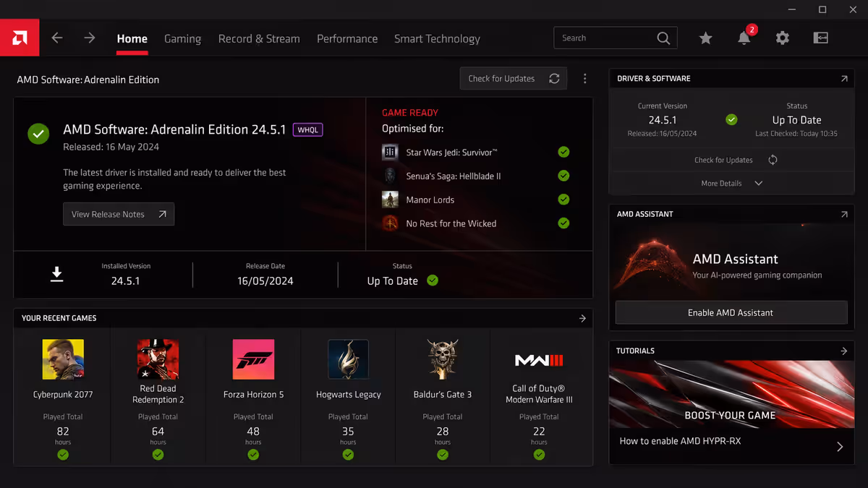This screenshot has height=488, width=868.
Task: Click sidebar refresh icon next to Check for Updates
Action: coord(773,160)
